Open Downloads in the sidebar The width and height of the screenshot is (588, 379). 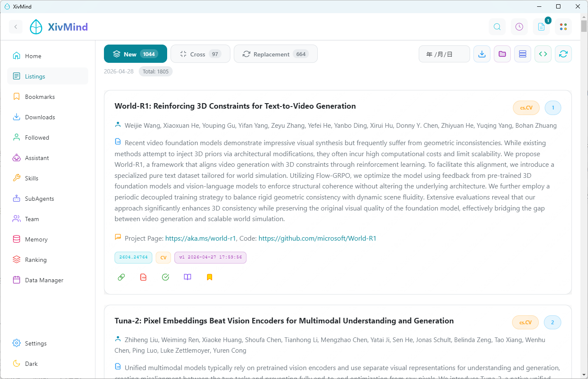click(48, 117)
